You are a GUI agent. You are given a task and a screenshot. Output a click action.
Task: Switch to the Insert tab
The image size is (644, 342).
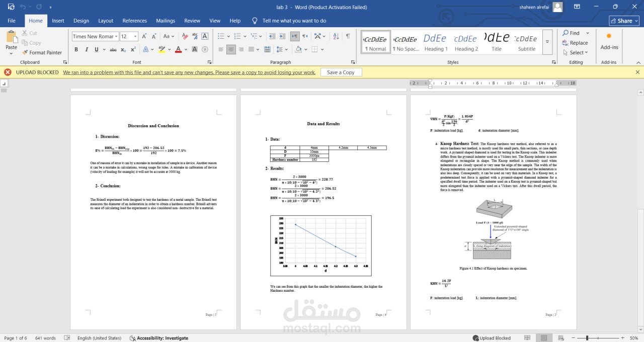coord(58,21)
